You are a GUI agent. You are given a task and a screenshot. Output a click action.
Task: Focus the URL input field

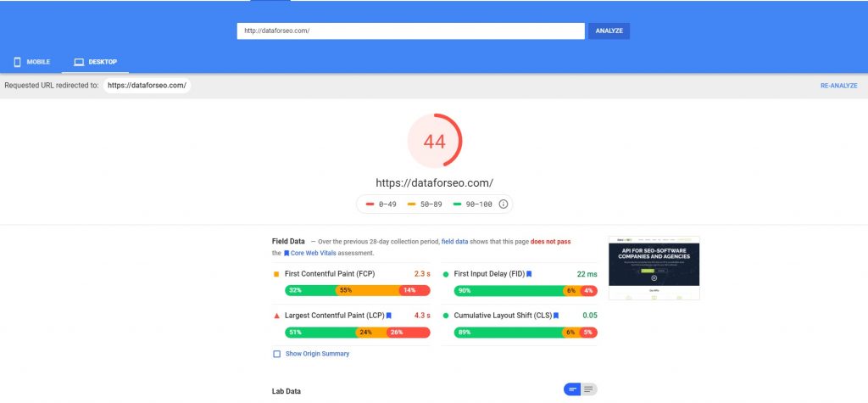pos(411,31)
